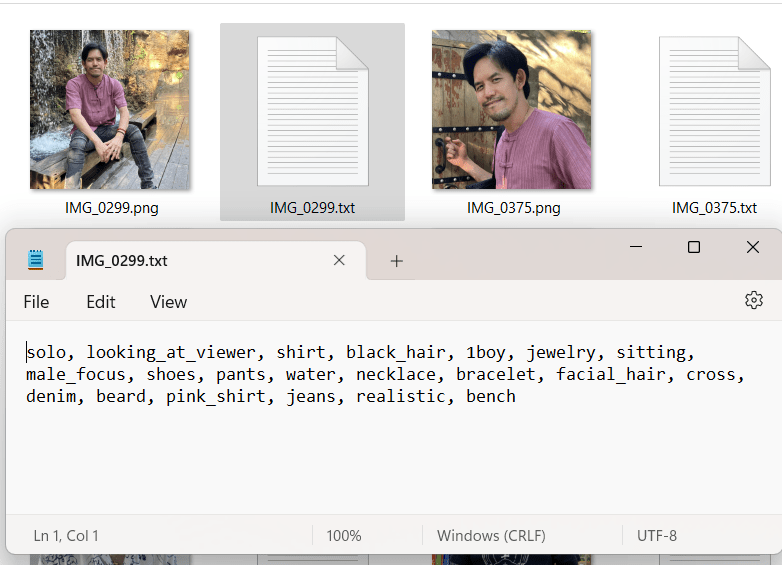
Task: Minimize the Notepad window
Action: coord(634,247)
